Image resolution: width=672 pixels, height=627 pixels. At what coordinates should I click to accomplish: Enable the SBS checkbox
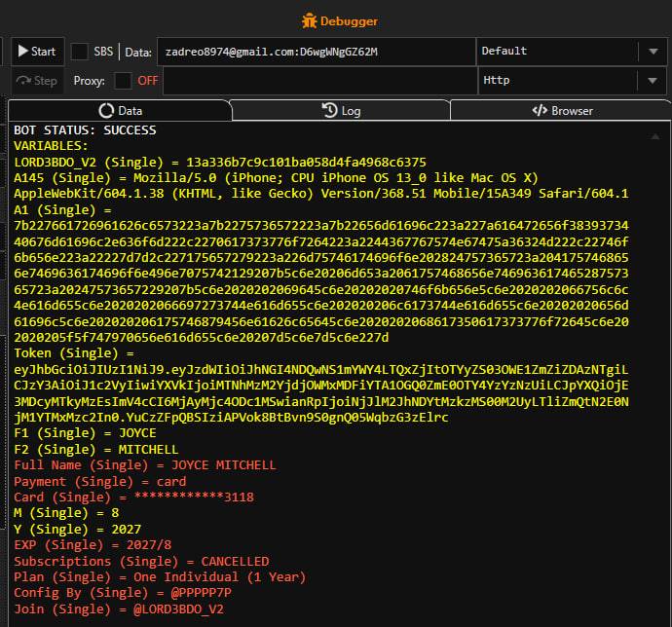[x=78, y=52]
